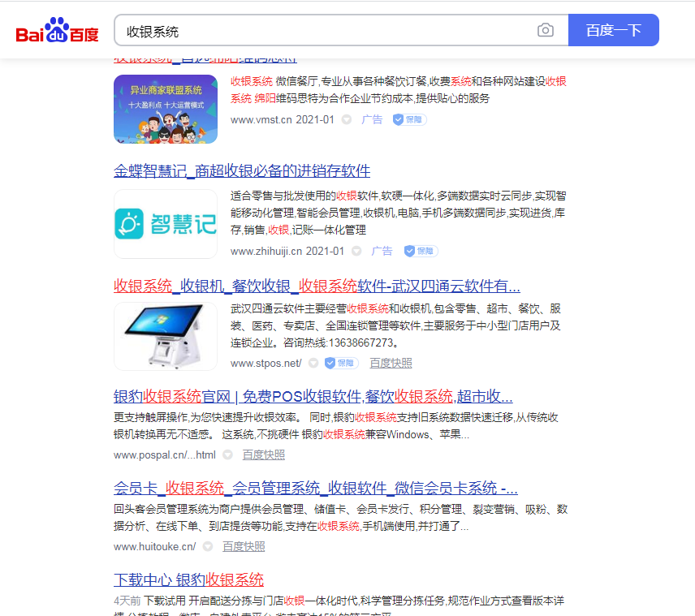This screenshot has height=616, width=695.
Task: Open image search via camera icon
Action: (545, 30)
